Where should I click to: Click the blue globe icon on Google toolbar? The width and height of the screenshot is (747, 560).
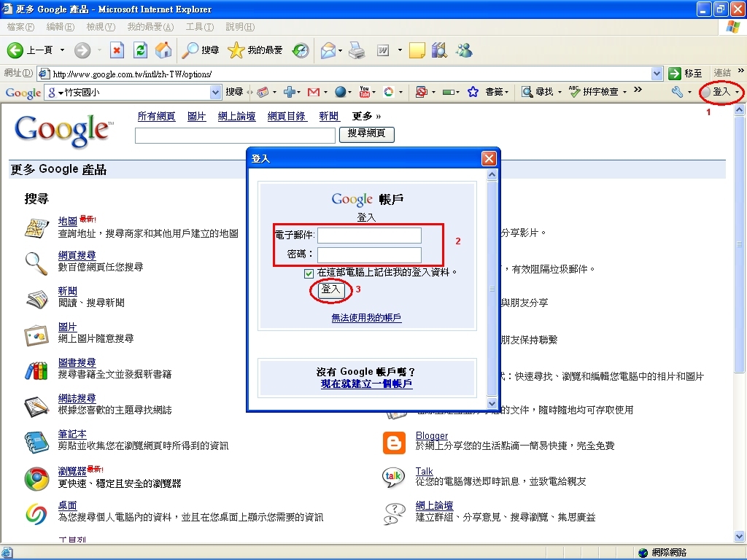340,92
